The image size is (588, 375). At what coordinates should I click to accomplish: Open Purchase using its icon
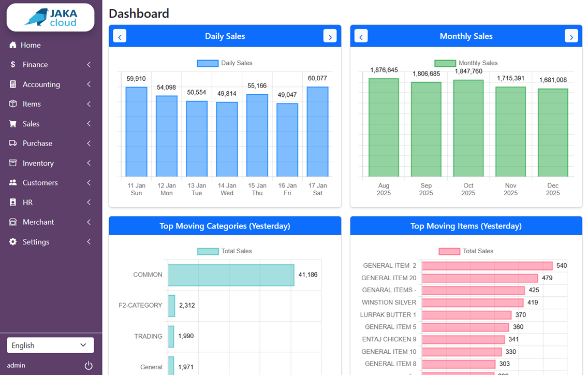point(12,143)
